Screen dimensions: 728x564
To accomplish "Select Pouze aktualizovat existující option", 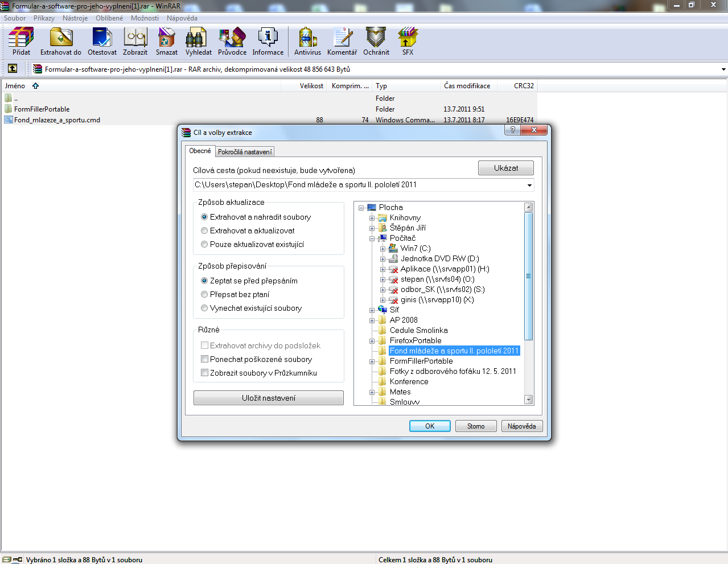I will [x=204, y=244].
